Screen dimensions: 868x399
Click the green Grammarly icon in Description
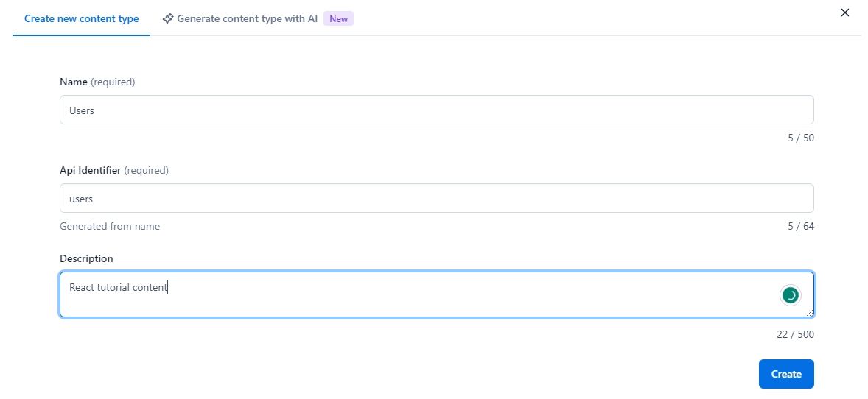[x=790, y=295]
